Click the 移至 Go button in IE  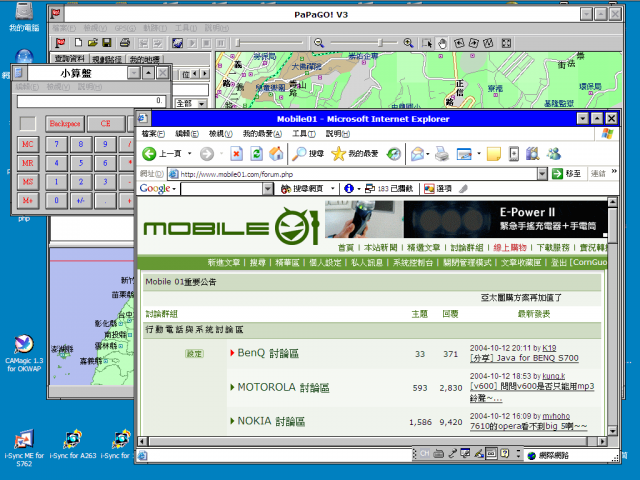567,173
